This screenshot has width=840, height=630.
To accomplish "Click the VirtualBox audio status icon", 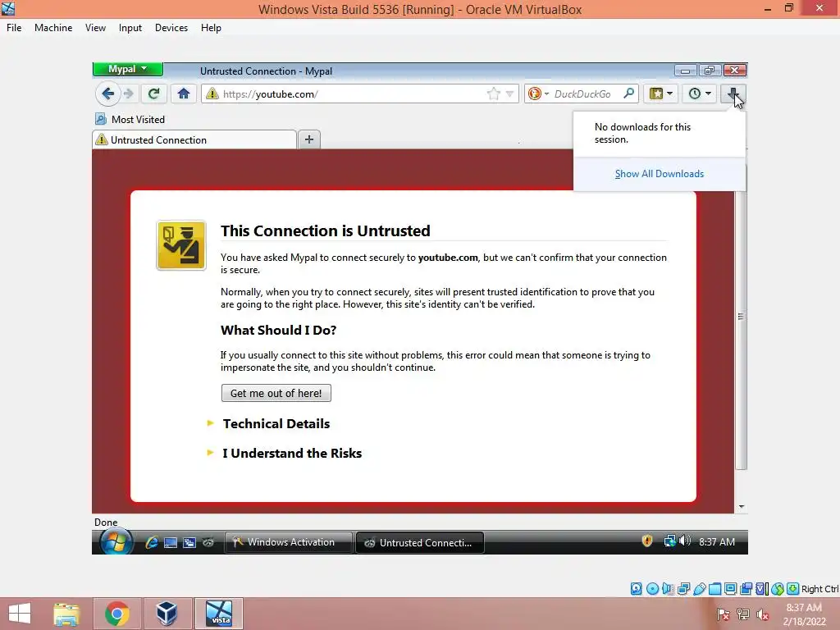I will pos(668,589).
